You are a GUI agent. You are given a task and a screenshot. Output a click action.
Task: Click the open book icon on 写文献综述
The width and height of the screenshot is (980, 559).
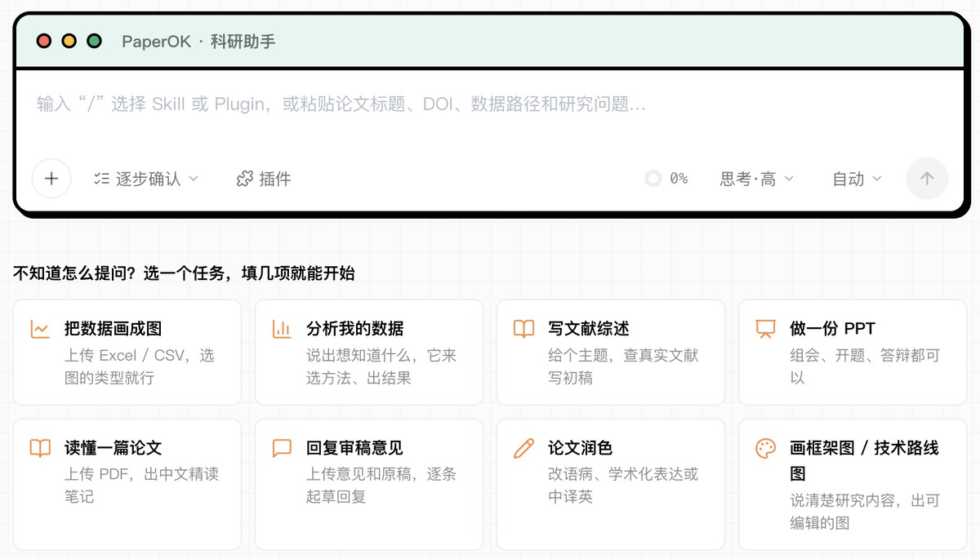pos(523,329)
